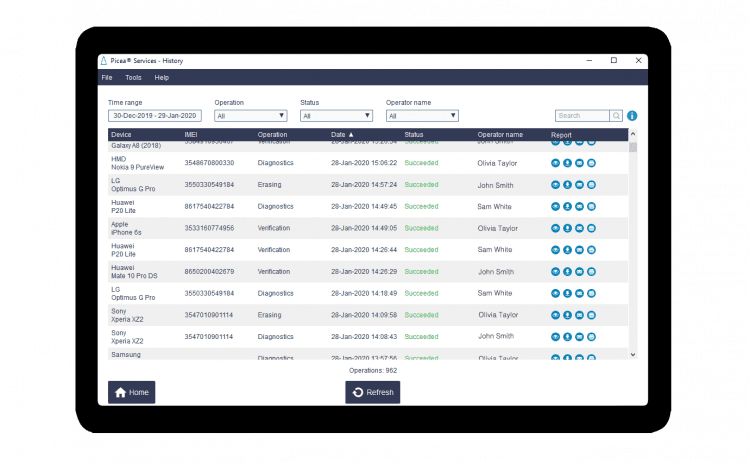750x464 pixels.
Task: Sort table by IMEI column header
Action: tap(191, 135)
